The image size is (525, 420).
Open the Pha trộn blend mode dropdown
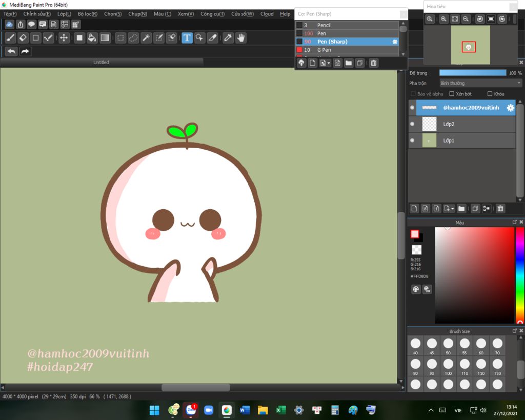click(480, 83)
